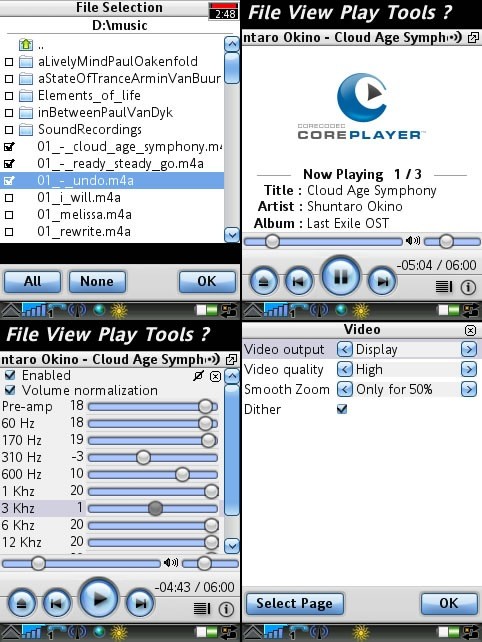Select the 01_rewrite.m4a file row

[x=112, y=232]
